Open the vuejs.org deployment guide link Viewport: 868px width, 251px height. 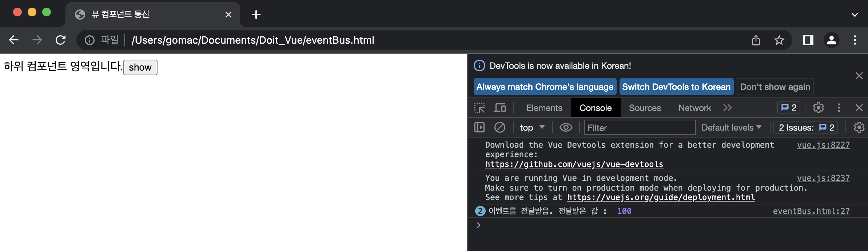click(x=661, y=197)
